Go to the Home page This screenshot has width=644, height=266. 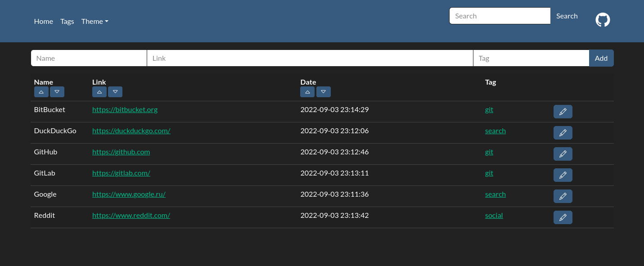coord(44,21)
